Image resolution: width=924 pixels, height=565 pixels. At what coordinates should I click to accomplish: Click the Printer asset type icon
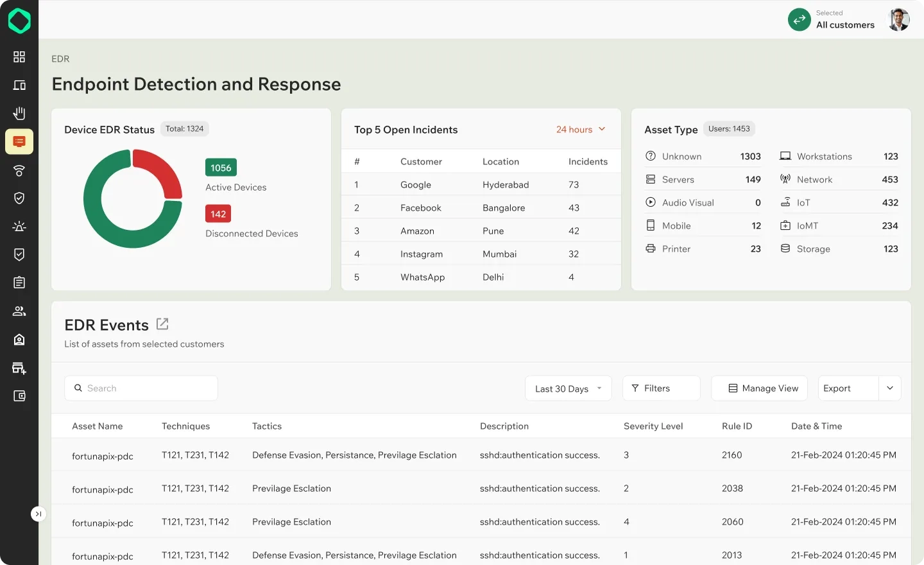click(x=651, y=248)
